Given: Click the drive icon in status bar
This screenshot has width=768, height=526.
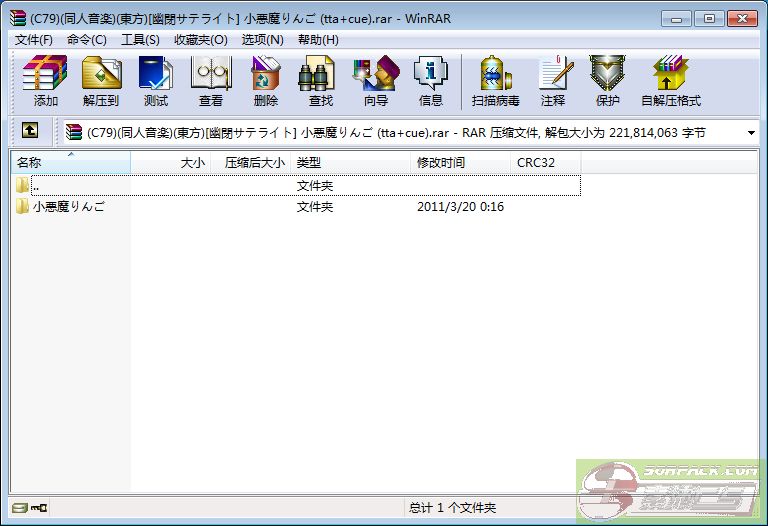Looking at the screenshot, I should [20, 508].
